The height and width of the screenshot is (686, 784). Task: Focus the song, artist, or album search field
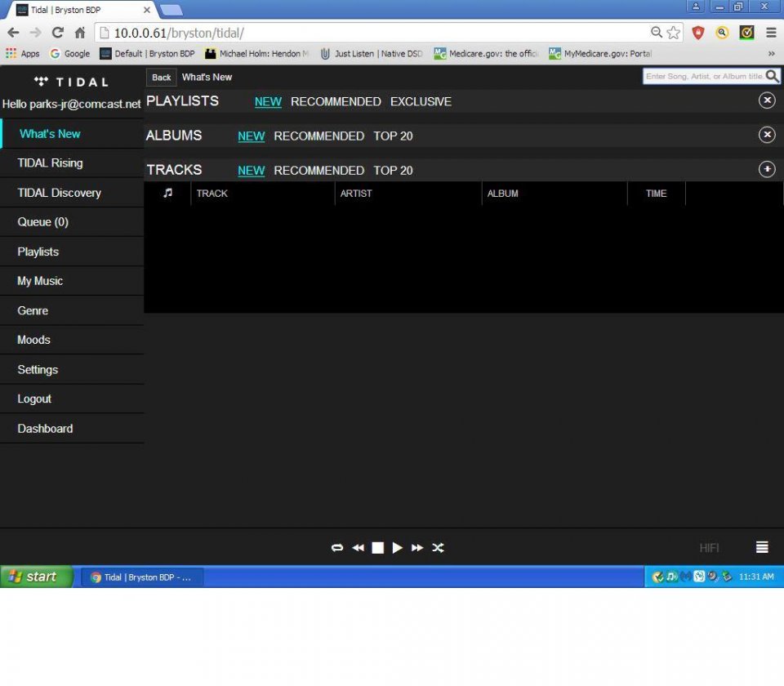704,76
